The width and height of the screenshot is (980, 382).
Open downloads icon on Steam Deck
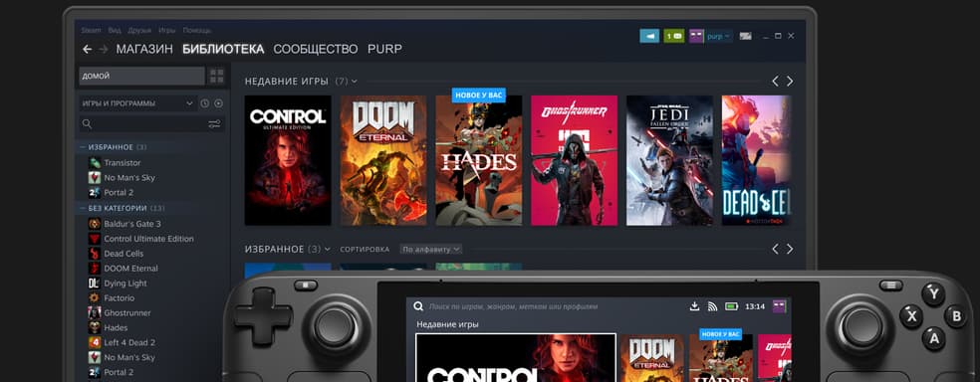pyautogui.click(x=694, y=306)
